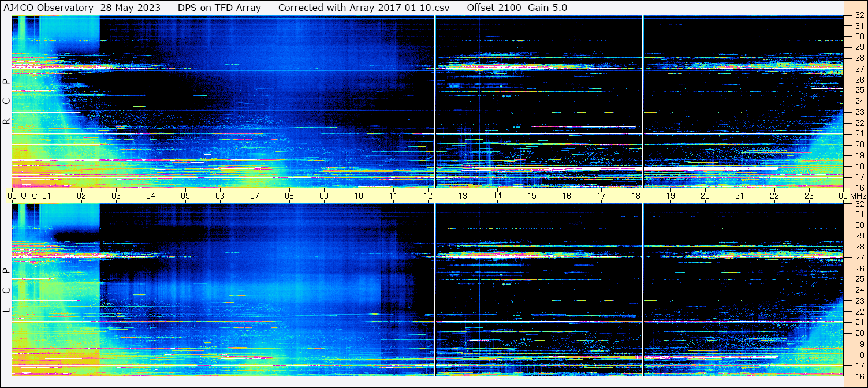
Task: Click the '28 May 2023' date in header
Action: pyautogui.click(x=131, y=8)
